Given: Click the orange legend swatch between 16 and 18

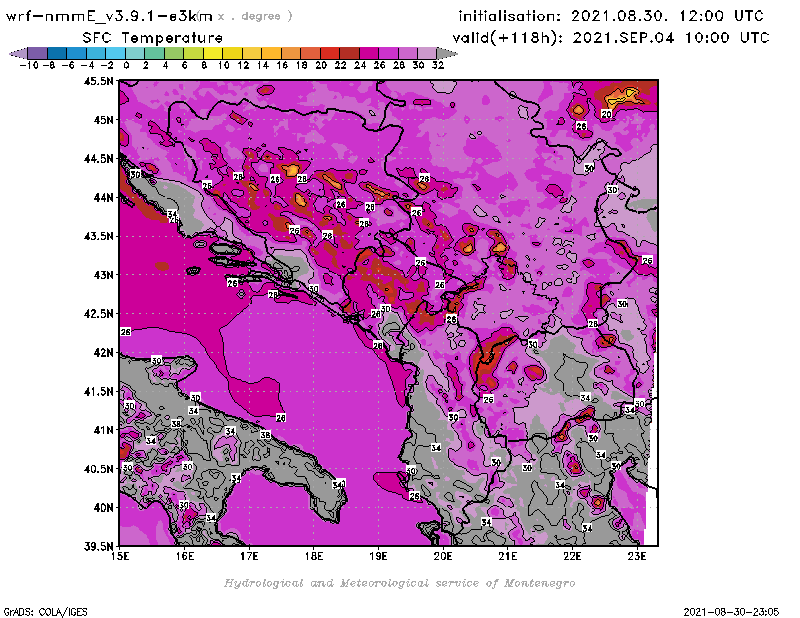Looking at the screenshot, I should 291,53.
